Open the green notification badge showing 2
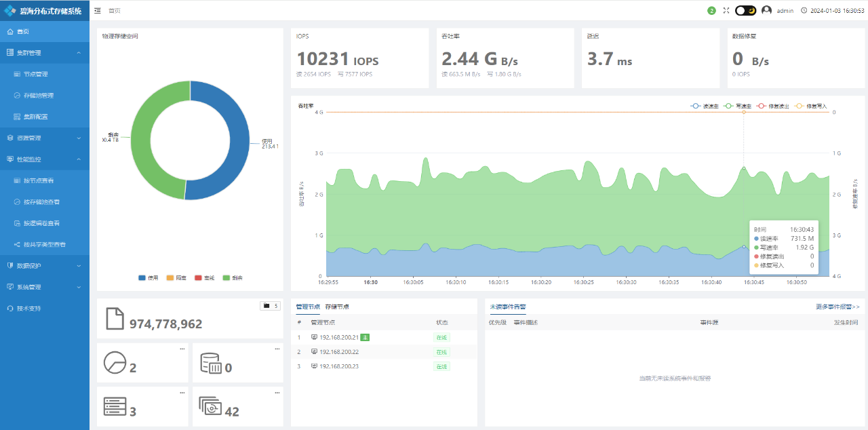The height and width of the screenshot is (430, 868). (711, 10)
